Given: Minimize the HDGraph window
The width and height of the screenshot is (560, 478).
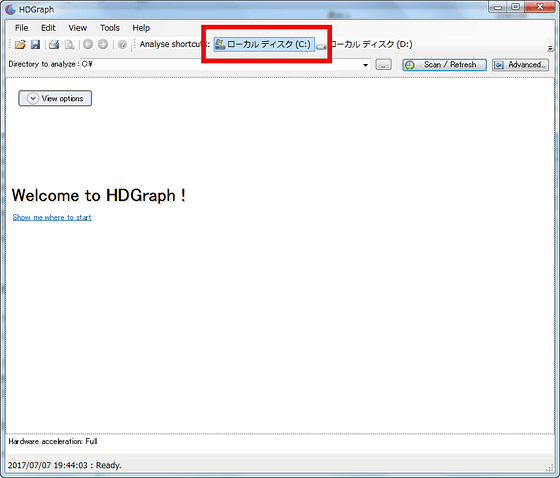Looking at the screenshot, I should tap(498, 7).
